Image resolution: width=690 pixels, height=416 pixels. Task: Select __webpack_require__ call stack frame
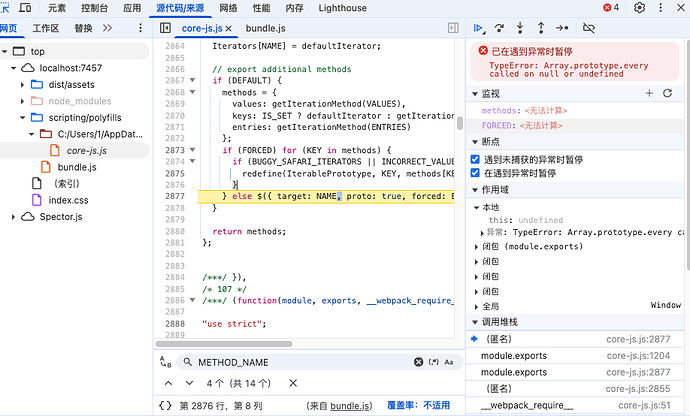[x=575, y=405]
